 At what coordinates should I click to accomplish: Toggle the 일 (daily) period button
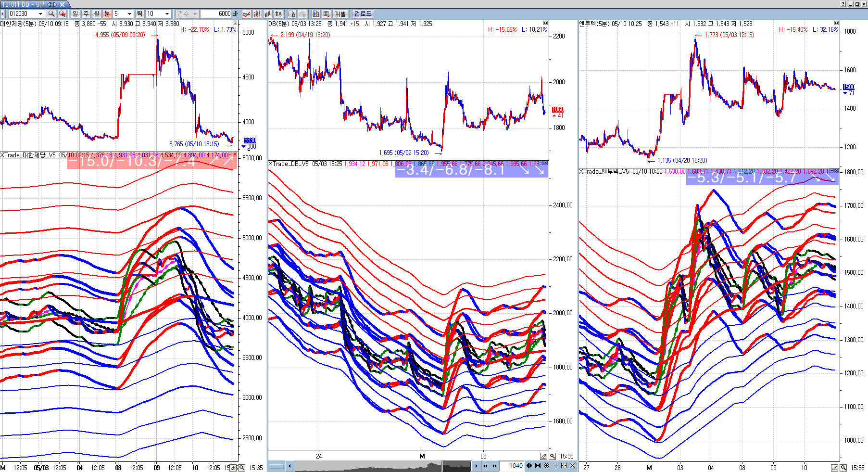coord(75,14)
